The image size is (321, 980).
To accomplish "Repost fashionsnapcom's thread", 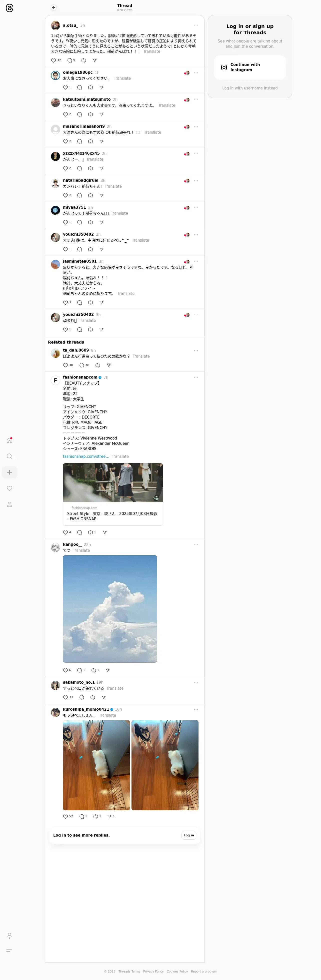I will pos(92,532).
